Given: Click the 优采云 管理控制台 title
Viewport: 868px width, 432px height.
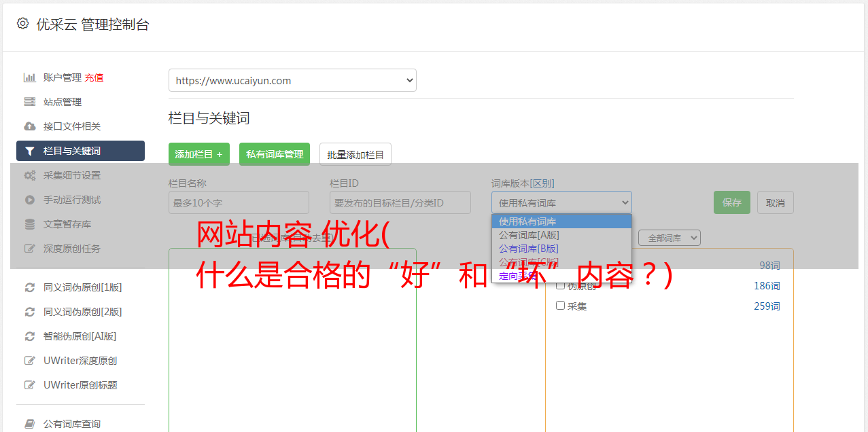Looking at the screenshot, I should click(92, 24).
